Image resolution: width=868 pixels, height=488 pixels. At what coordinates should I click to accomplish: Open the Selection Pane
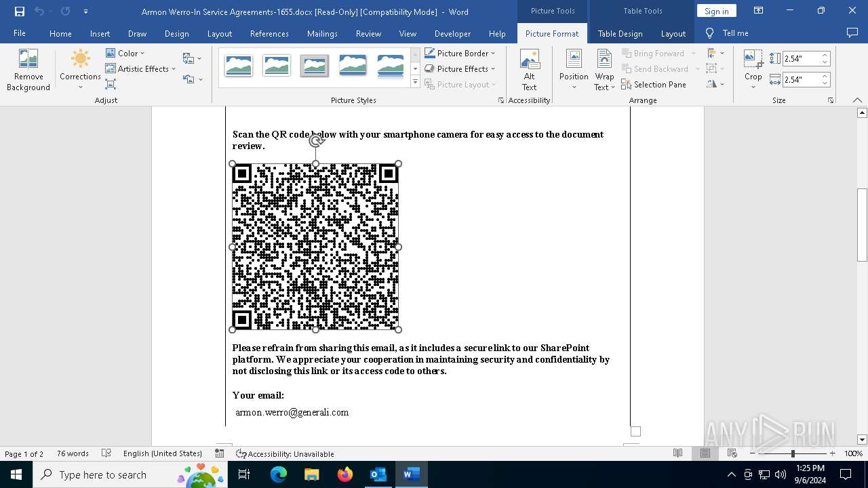(654, 84)
